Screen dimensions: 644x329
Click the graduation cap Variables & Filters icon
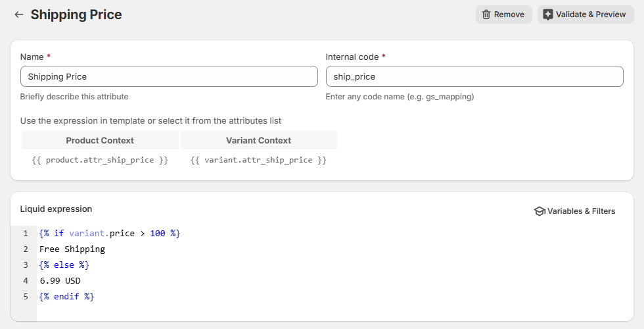tap(540, 211)
